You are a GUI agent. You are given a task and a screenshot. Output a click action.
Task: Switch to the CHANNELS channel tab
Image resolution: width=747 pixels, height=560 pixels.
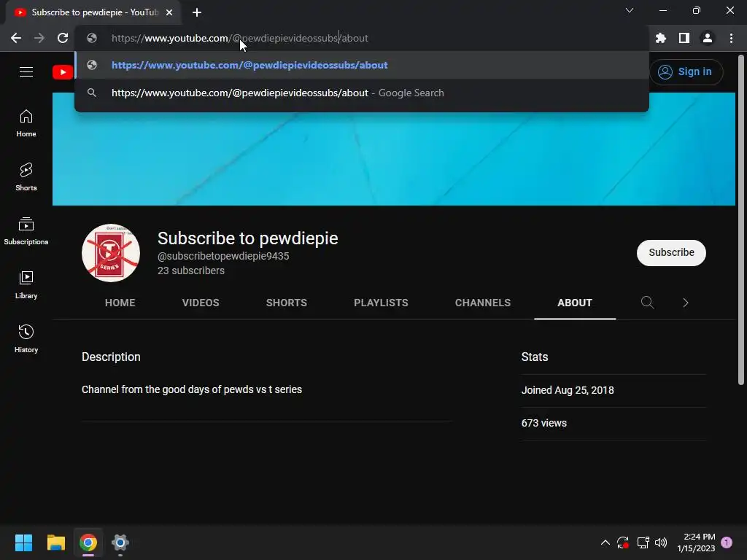pyautogui.click(x=483, y=303)
